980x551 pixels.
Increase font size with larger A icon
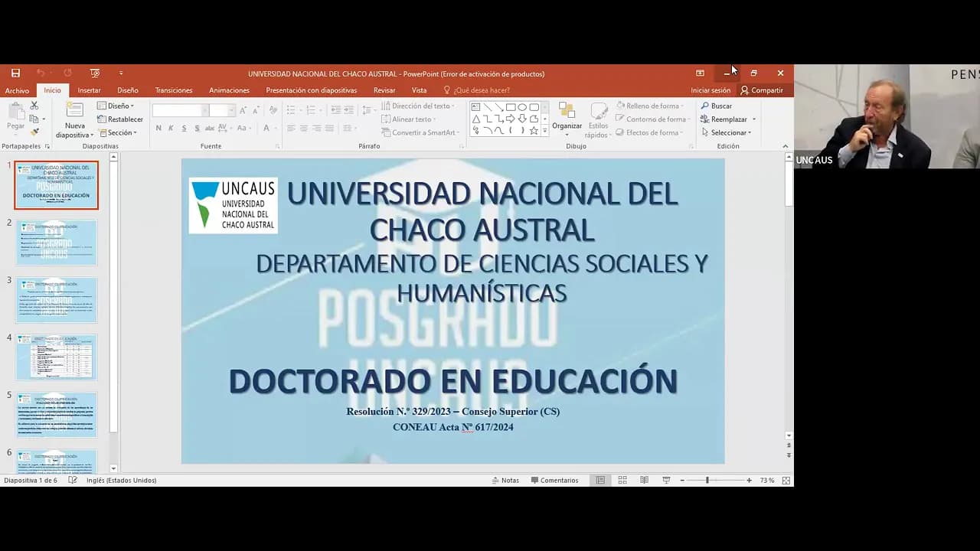[243, 110]
